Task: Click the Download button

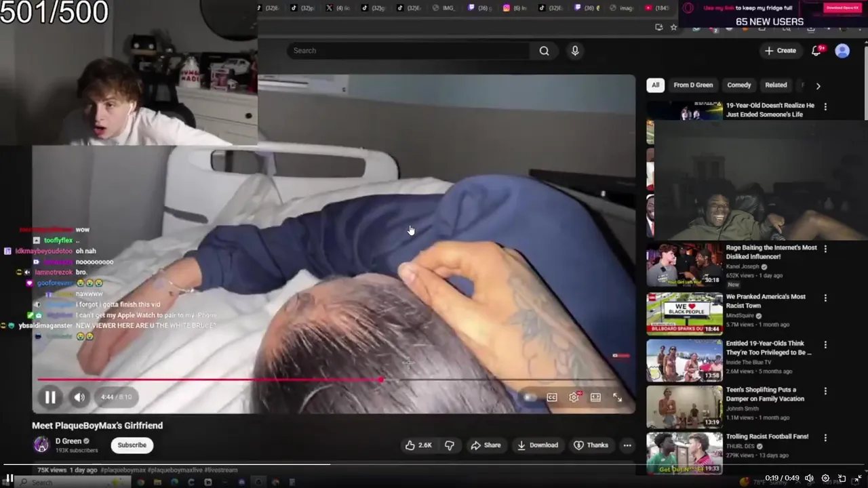Action: coord(538,445)
